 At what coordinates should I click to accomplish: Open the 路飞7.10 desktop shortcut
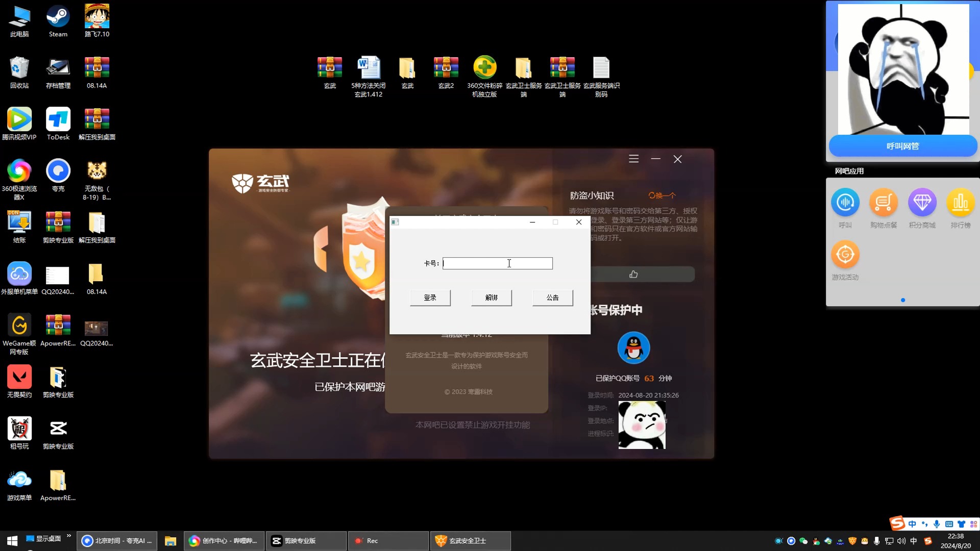pyautogui.click(x=97, y=21)
